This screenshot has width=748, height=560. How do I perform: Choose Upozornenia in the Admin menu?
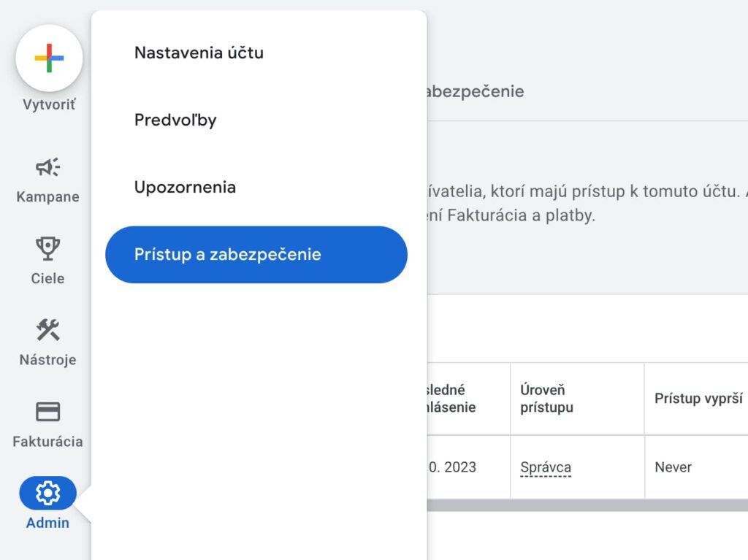(185, 187)
